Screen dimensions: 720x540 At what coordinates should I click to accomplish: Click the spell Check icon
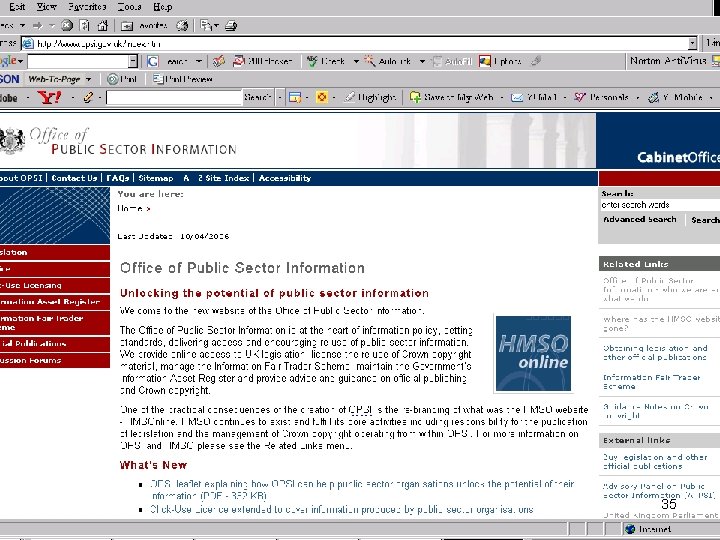pos(312,61)
